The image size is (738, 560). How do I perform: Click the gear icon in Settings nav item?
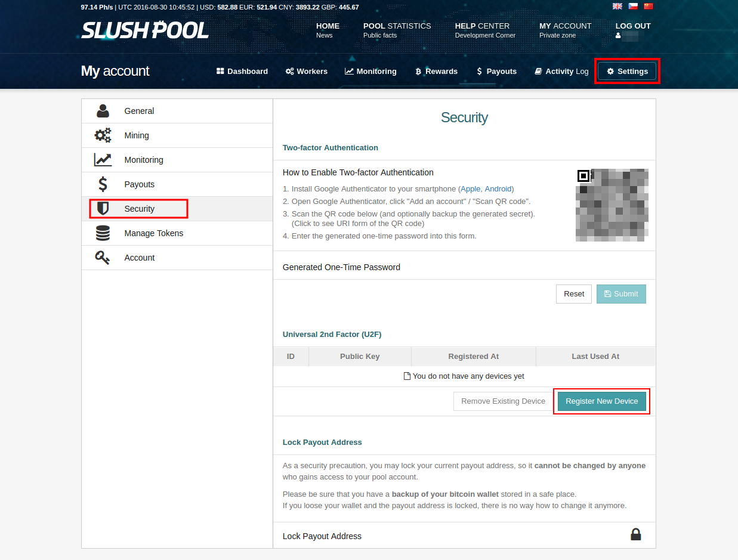pyautogui.click(x=610, y=71)
